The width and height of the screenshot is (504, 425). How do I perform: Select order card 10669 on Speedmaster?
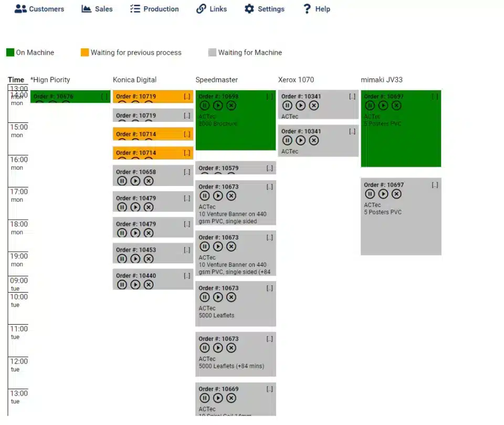click(235, 398)
